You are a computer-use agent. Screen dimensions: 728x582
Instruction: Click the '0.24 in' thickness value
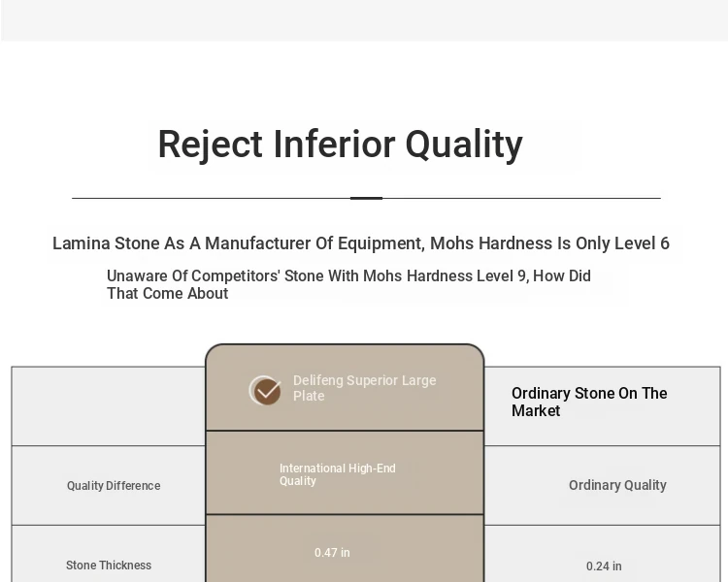(604, 566)
